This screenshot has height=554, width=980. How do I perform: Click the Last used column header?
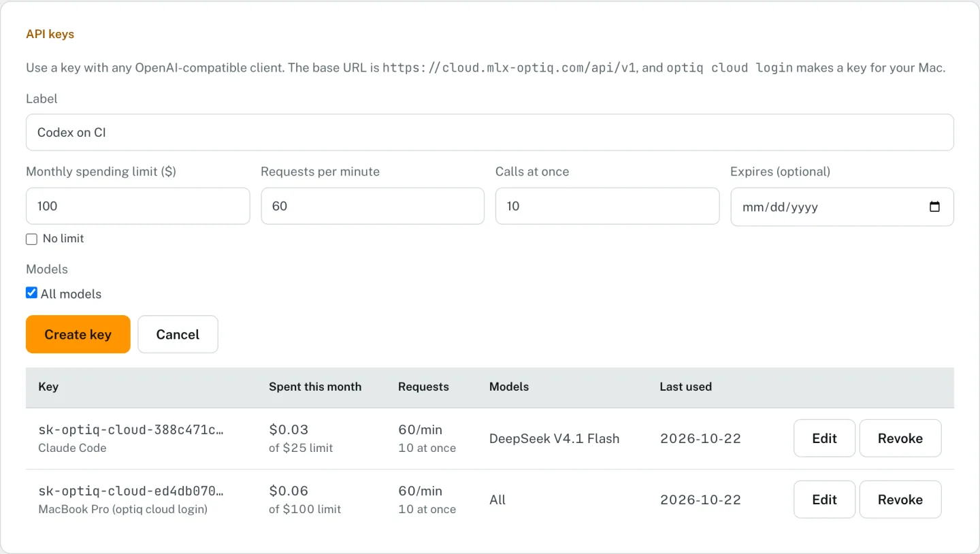coord(685,387)
